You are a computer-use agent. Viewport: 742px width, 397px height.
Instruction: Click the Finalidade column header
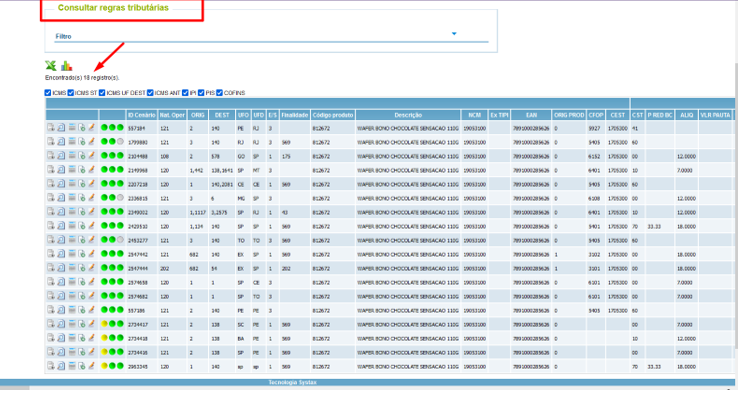(294, 115)
